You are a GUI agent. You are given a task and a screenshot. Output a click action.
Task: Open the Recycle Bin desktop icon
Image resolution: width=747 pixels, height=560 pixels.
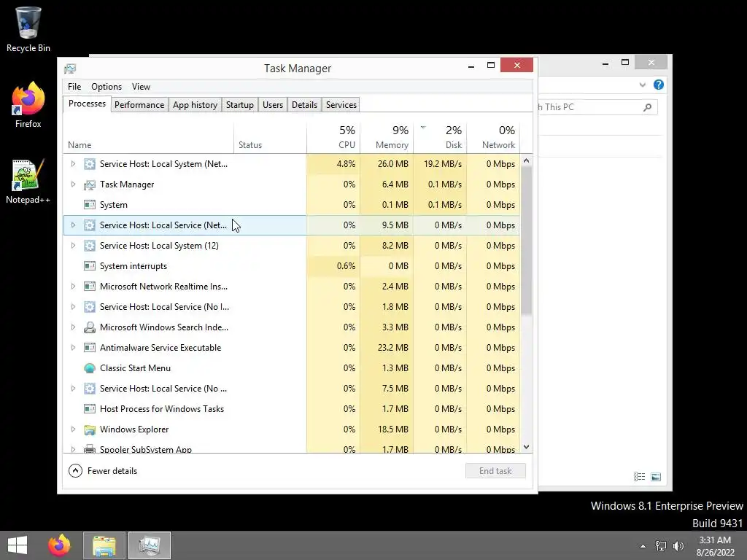pyautogui.click(x=28, y=30)
